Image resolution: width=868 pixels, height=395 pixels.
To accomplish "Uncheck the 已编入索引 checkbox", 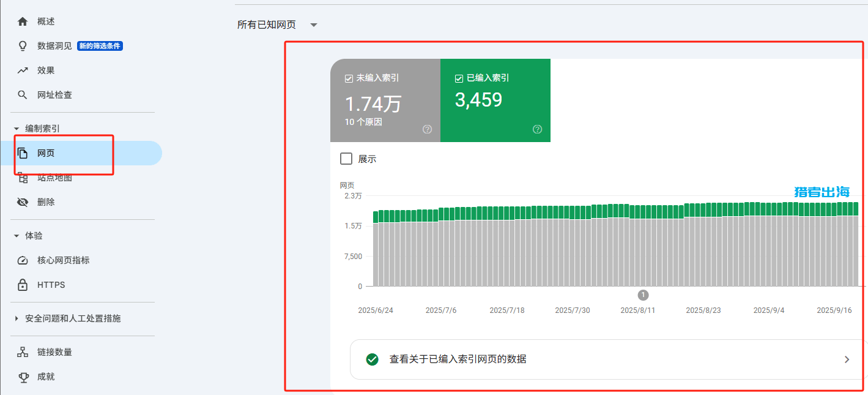I will click(x=458, y=77).
